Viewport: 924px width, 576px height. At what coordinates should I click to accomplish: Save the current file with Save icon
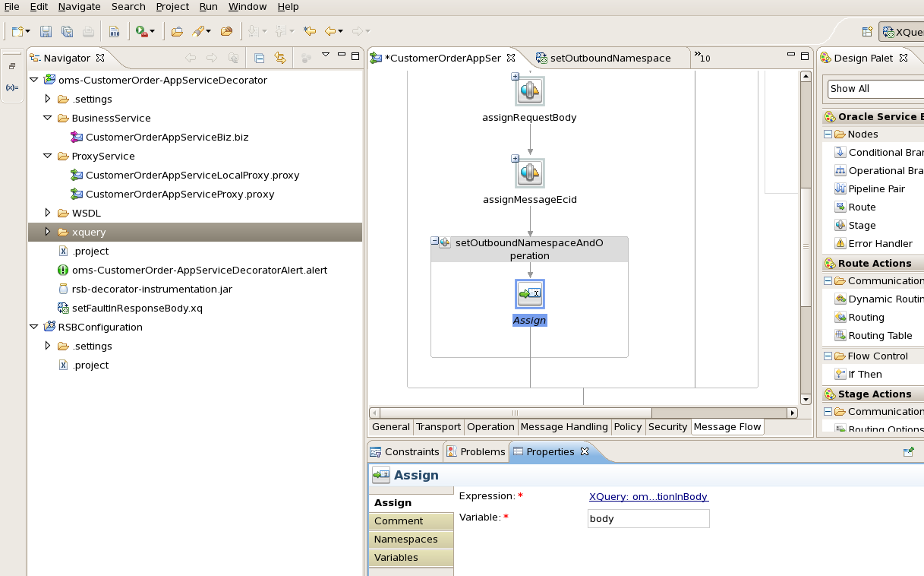[46, 31]
